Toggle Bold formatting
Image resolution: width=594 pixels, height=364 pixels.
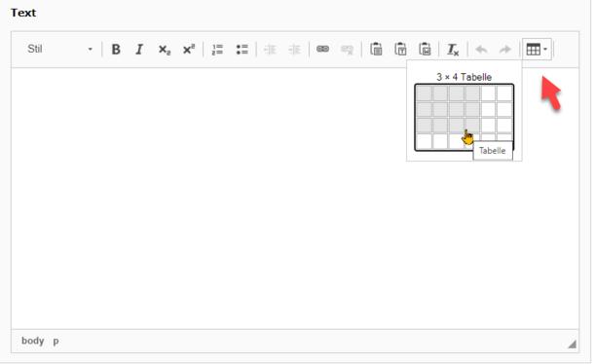[x=116, y=50]
